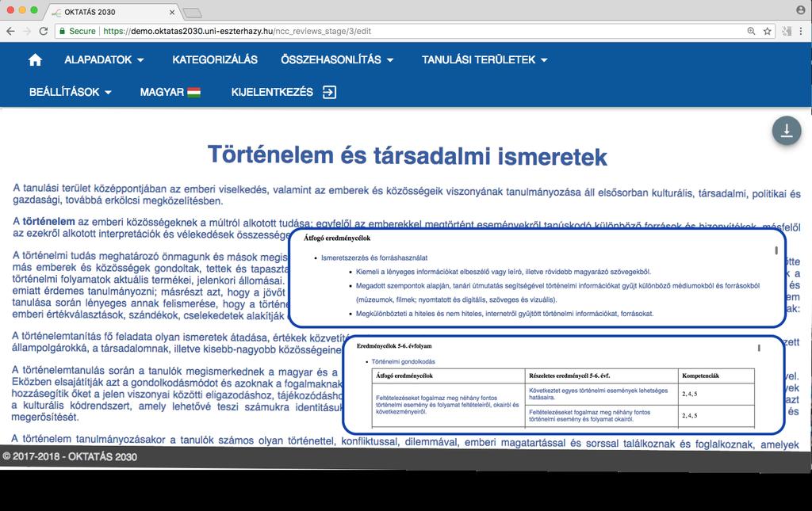Click the Átfogó eredménycélok panel scrollbar
Image resolution: width=812 pixels, height=511 pixels.
776,250
